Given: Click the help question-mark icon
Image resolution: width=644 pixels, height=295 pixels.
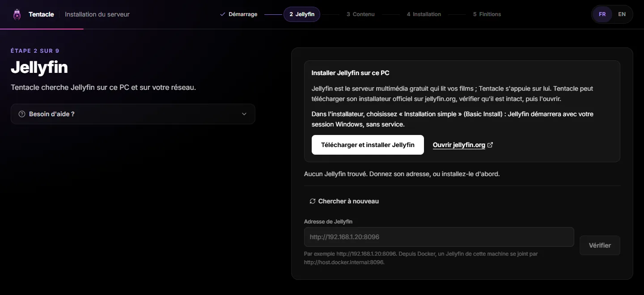Looking at the screenshot, I should [21, 114].
